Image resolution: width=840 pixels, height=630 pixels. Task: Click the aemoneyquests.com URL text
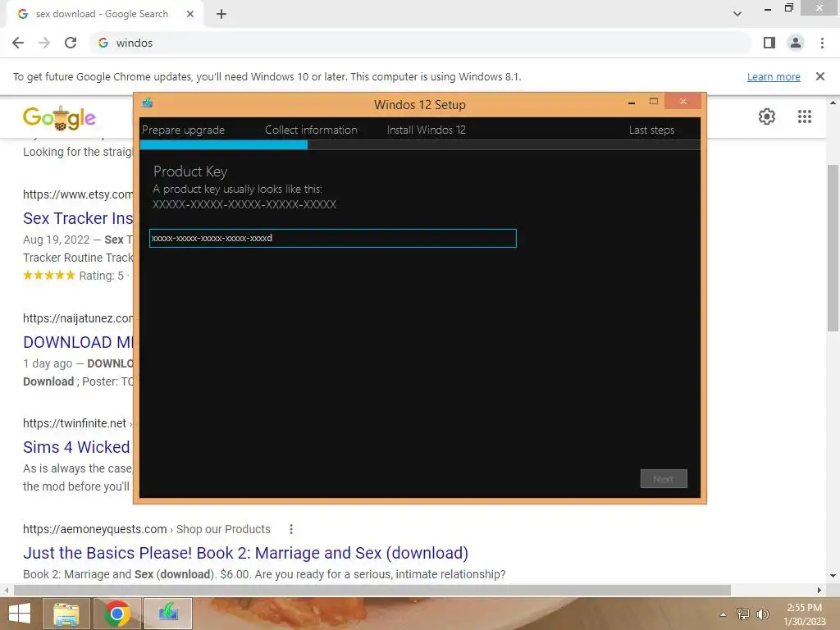pyautogui.click(x=95, y=529)
